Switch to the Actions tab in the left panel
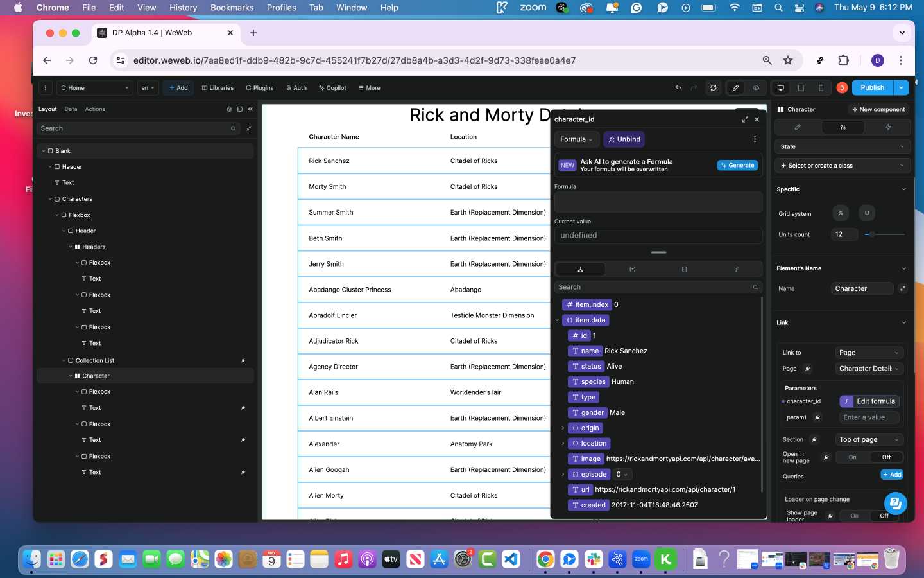This screenshot has width=924, height=578. [95, 109]
